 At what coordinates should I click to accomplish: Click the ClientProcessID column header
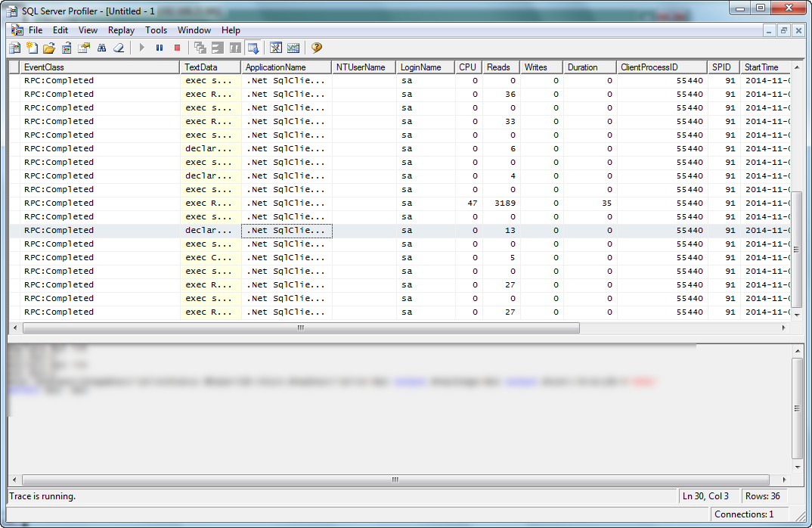662,67
